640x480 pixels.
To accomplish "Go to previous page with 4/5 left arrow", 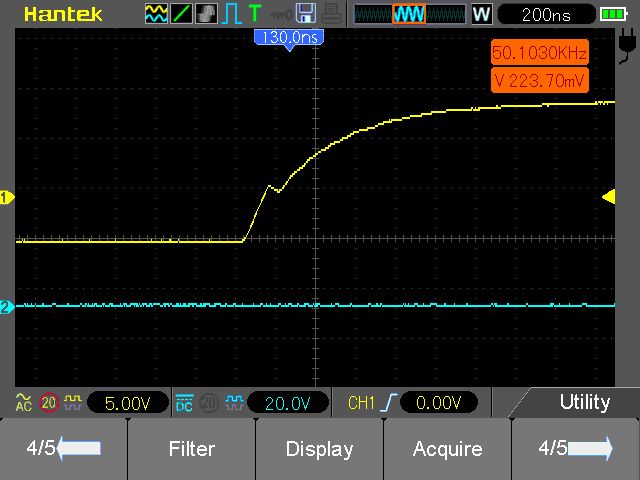I will 63,448.
